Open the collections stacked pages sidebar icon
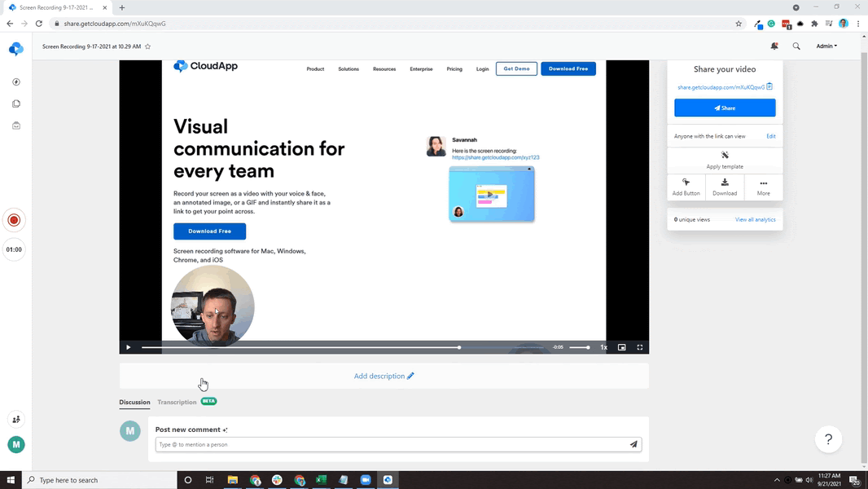This screenshot has height=489, width=868. tap(16, 104)
